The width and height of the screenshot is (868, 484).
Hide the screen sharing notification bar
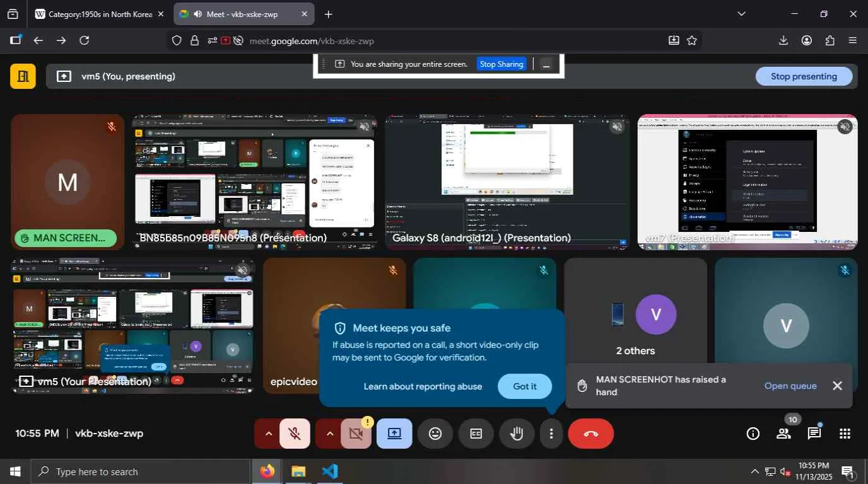(x=546, y=64)
